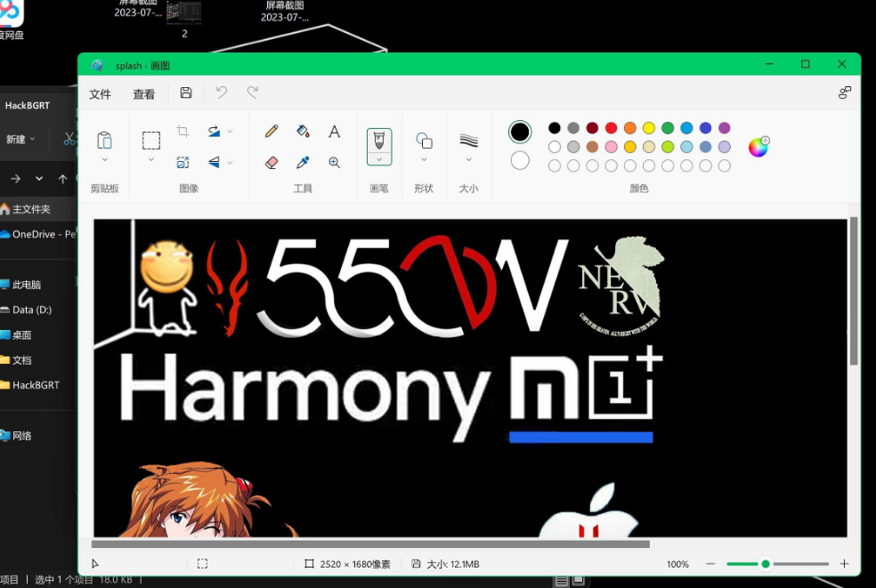Select the Text tool
Viewport: 876px width, 588px height.
(x=334, y=132)
